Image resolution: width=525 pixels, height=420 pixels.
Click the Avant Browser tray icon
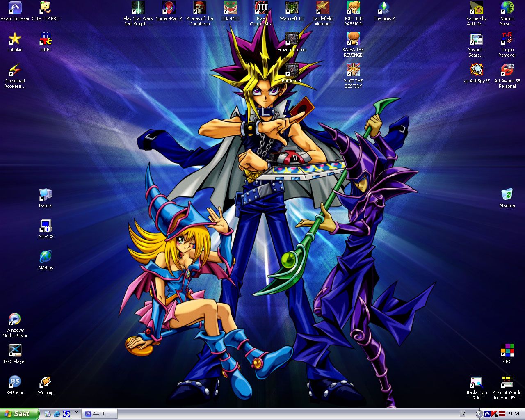point(487,414)
